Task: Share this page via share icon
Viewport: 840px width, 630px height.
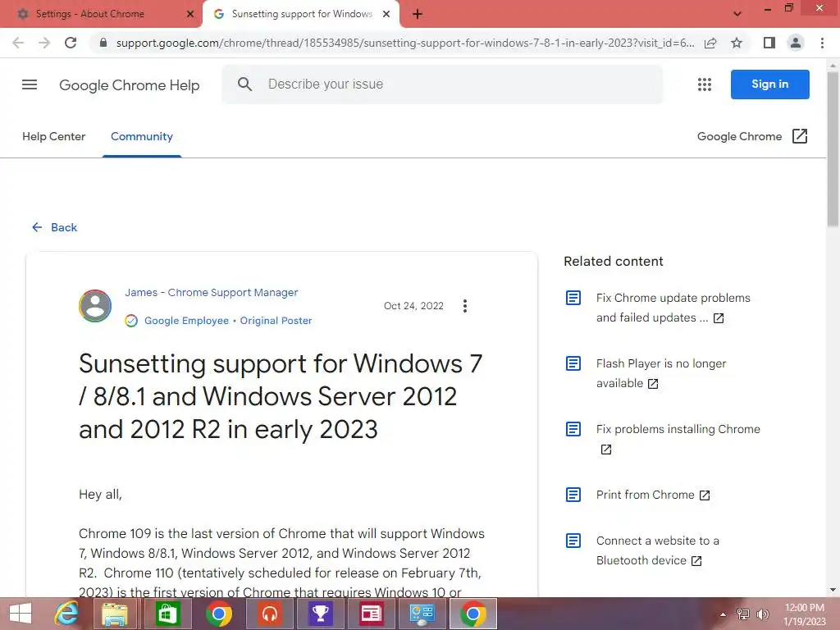Action: (x=710, y=43)
